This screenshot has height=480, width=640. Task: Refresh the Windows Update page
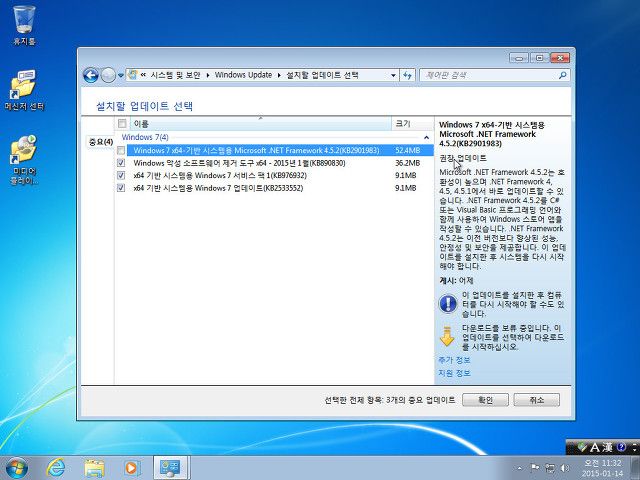pos(407,75)
